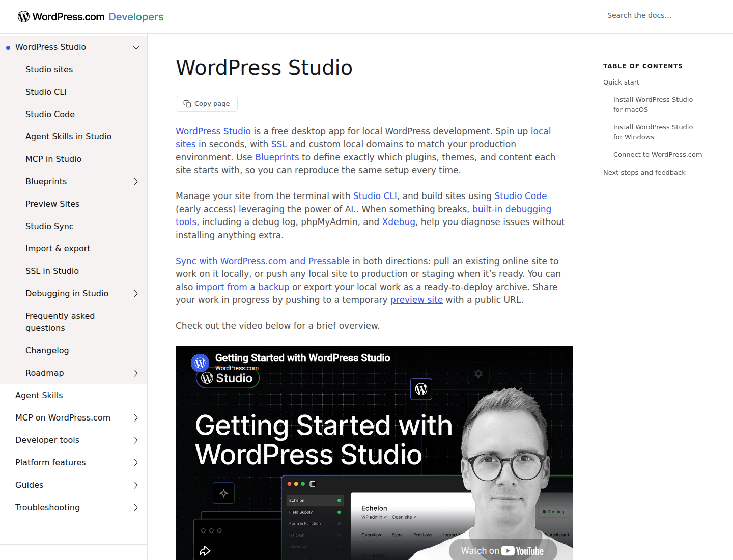Go to Studio Sync page
This screenshot has width=733, height=560.
[49, 226]
